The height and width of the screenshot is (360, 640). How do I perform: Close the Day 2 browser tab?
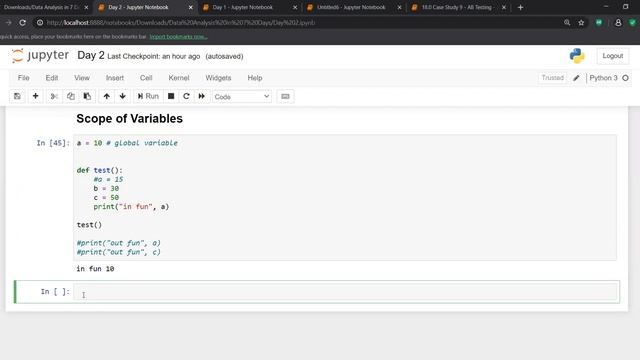[190, 7]
